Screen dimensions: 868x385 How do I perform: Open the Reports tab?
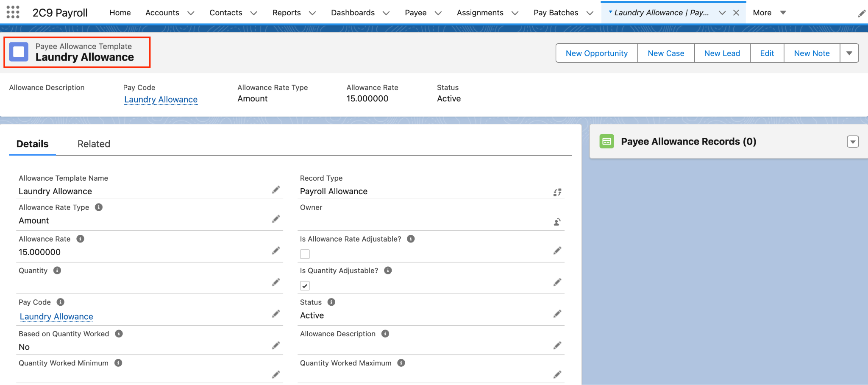point(287,13)
